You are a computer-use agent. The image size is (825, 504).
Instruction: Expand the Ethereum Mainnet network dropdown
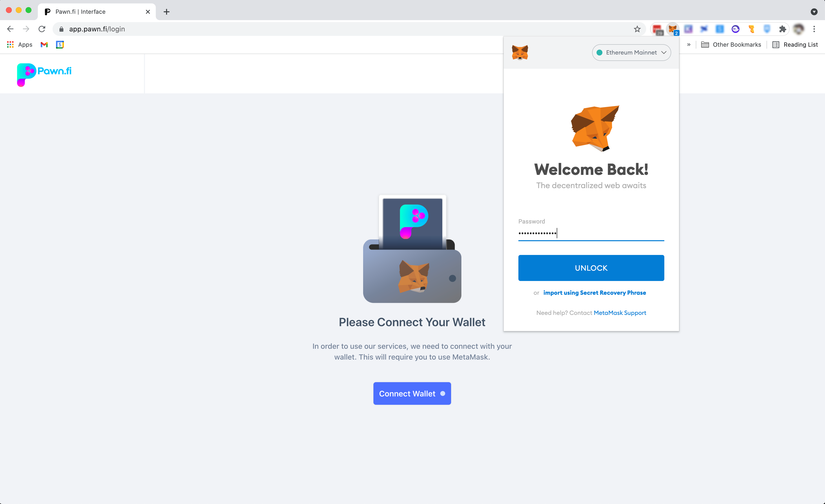tap(631, 53)
